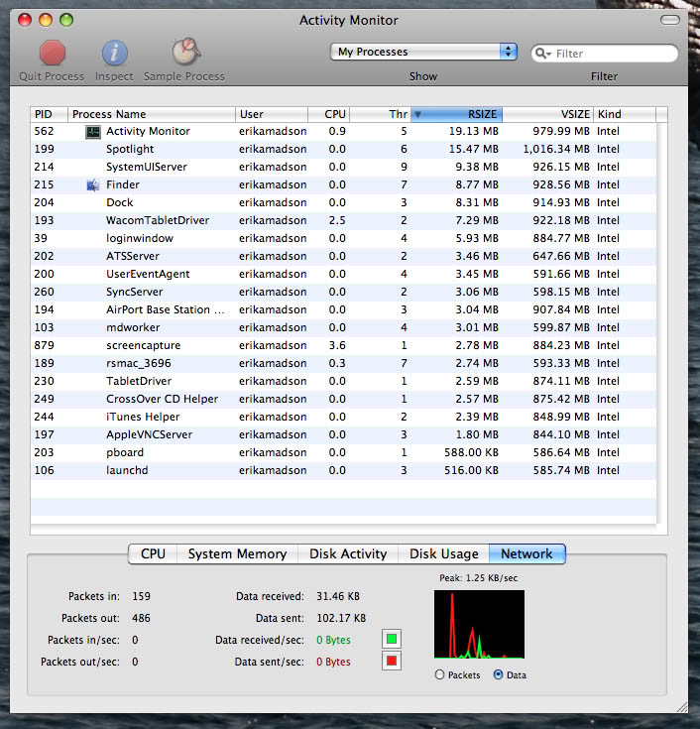Screen dimensions: 700x729
Task: Select the SyncServer process
Action: point(343,292)
